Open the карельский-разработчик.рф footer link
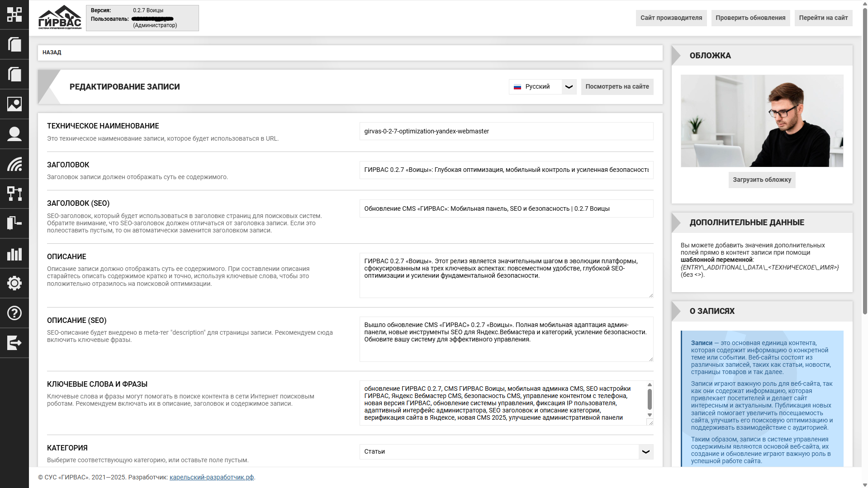 [x=211, y=478]
